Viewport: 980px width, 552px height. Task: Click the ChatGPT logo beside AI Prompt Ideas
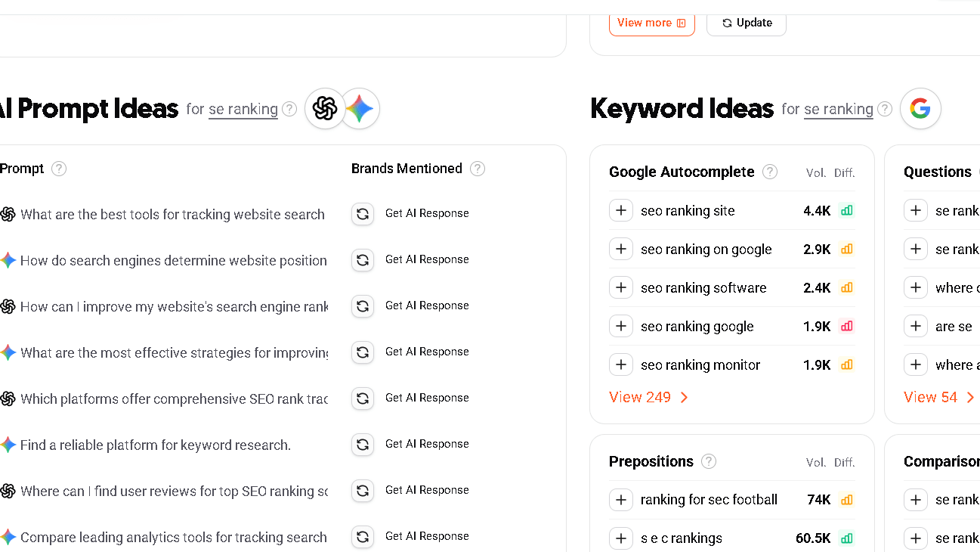325,109
